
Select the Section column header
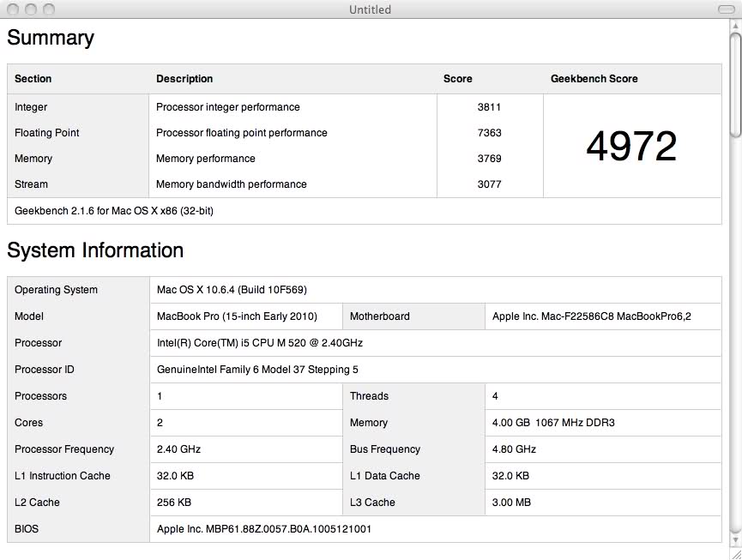point(33,79)
